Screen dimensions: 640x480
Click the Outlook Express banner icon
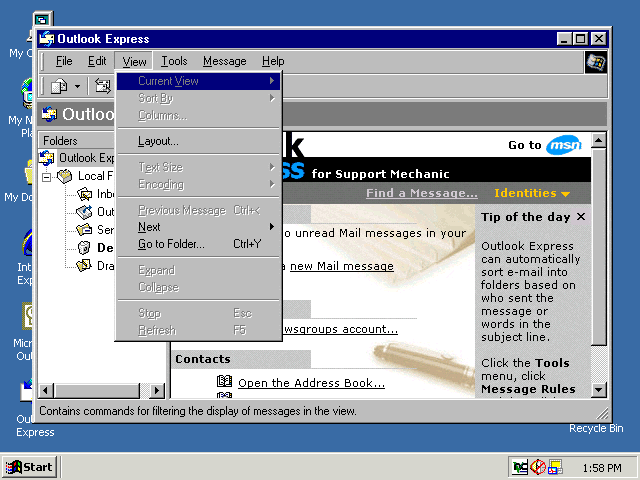pos(50,114)
